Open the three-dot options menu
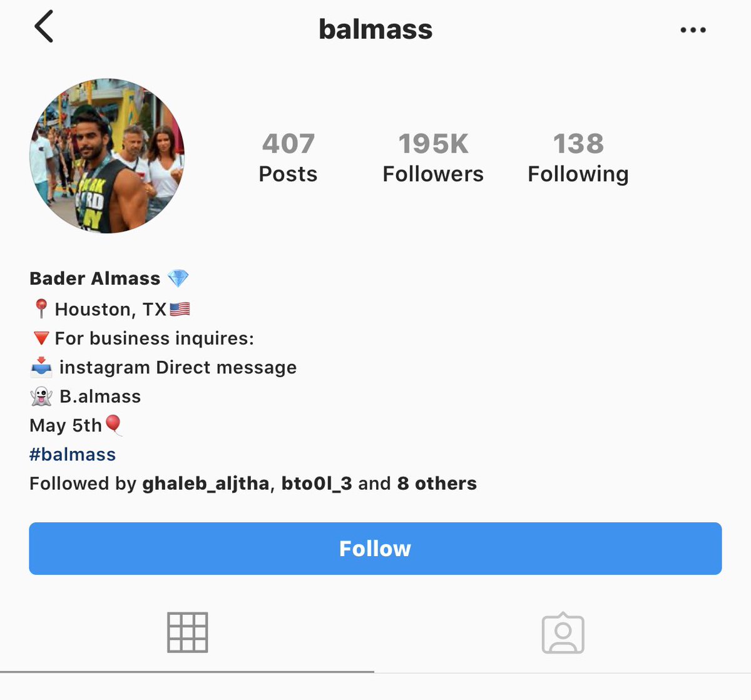Viewport: 751px width, 700px height. (693, 29)
